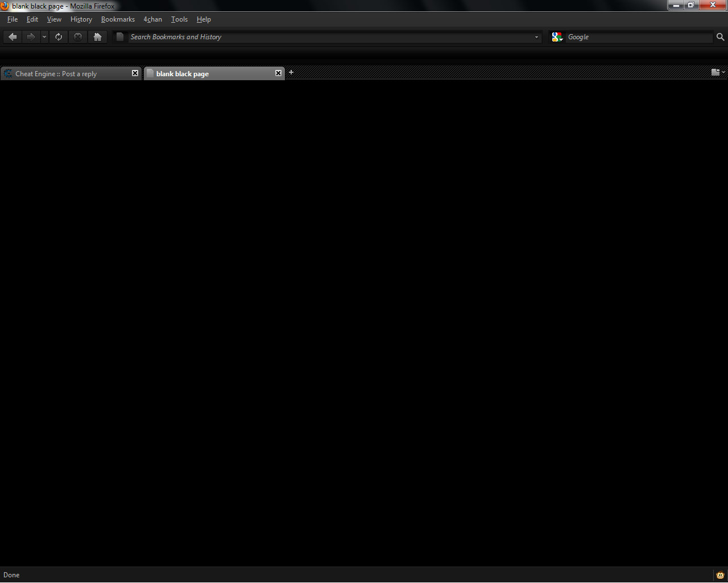This screenshot has width=728, height=583.
Task: Open the Greasemonkey monkey icon in status bar
Action: (720, 575)
